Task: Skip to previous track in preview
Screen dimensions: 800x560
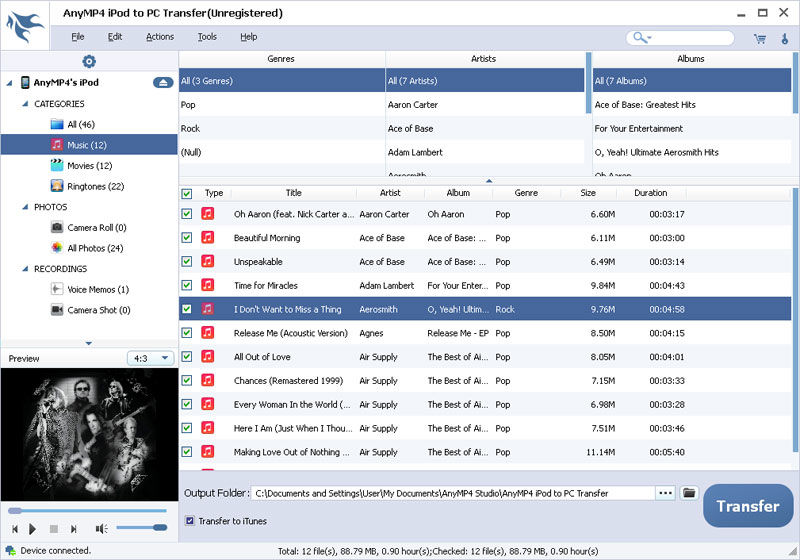Action: pyautogui.click(x=15, y=529)
